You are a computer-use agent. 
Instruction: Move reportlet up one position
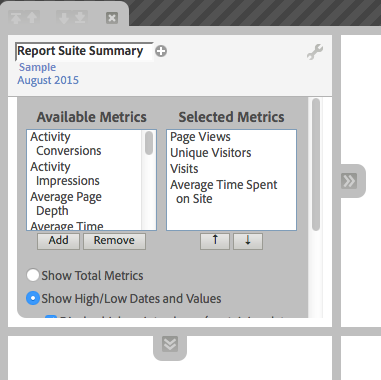coord(32,17)
